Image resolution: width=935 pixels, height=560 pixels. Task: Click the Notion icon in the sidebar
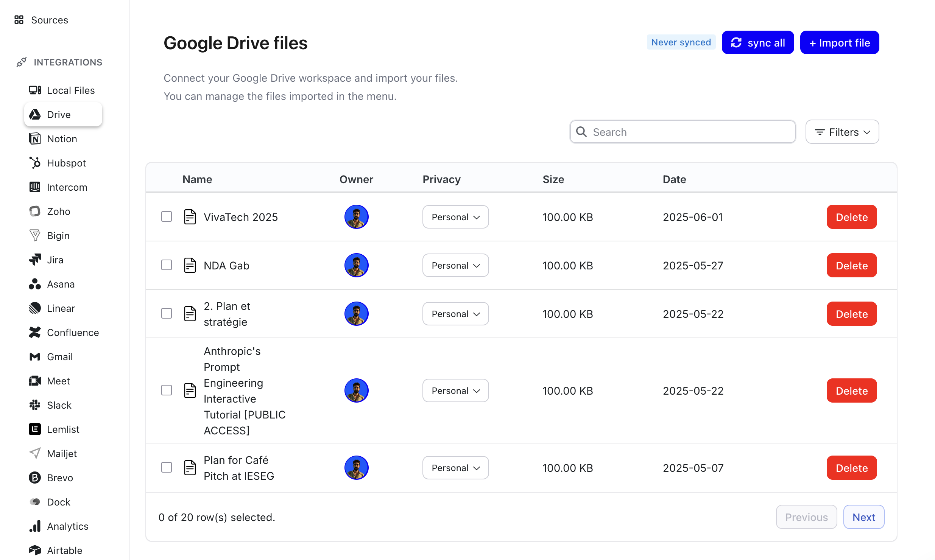[35, 139]
